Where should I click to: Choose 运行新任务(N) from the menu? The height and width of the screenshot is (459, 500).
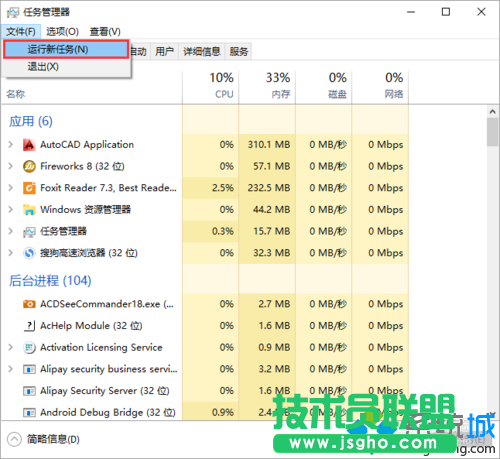(66, 50)
